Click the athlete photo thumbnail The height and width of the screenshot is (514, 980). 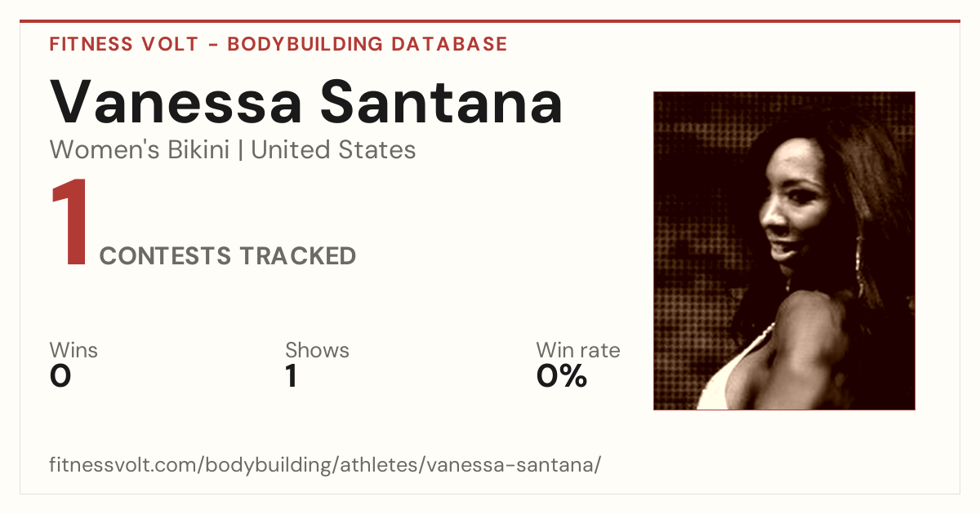784,250
